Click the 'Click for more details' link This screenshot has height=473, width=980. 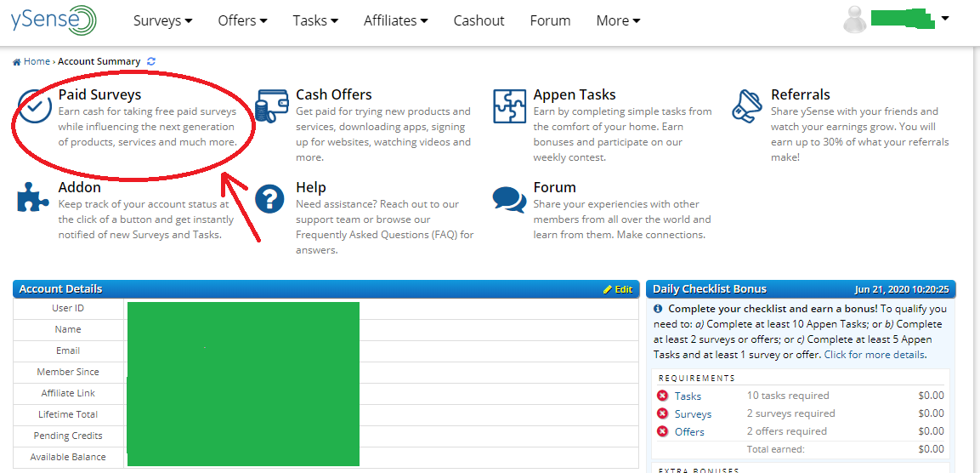875,355
